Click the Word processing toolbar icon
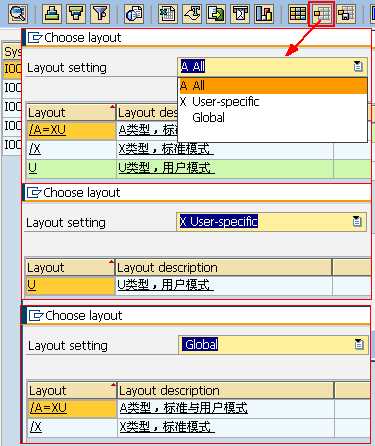The width and height of the screenshot is (375, 446). pyautogui.click(x=192, y=13)
